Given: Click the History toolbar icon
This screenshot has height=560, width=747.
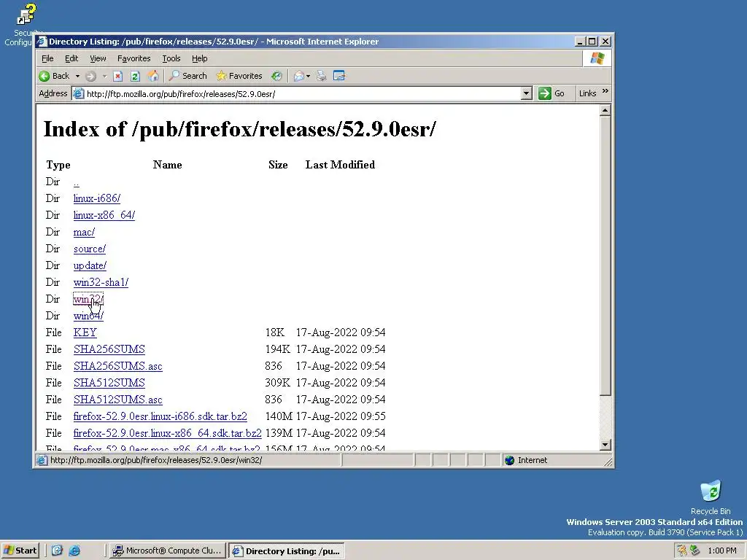Looking at the screenshot, I should pyautogui.click(x=276, y=76).
